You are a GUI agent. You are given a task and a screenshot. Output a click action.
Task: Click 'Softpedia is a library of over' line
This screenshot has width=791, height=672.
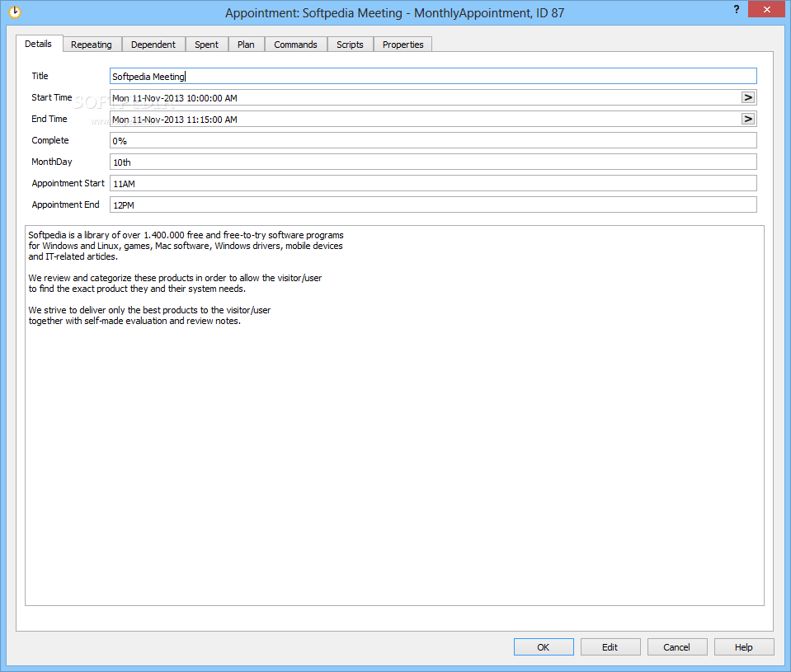click(186, 235)
